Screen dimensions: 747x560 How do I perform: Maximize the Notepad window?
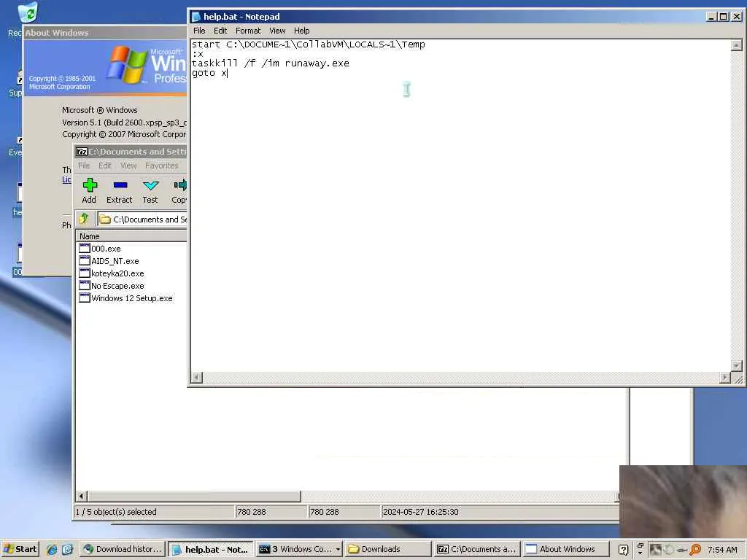(723, 17)
